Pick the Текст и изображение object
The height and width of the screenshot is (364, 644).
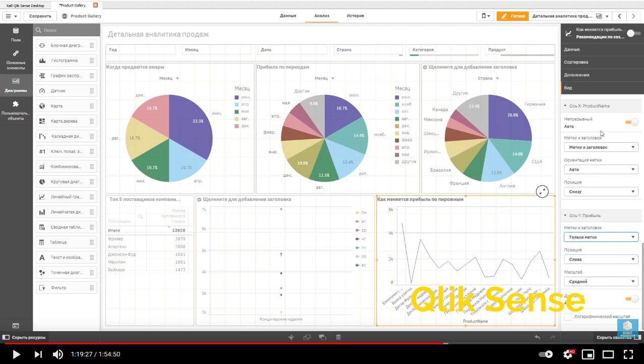point(66,257)
